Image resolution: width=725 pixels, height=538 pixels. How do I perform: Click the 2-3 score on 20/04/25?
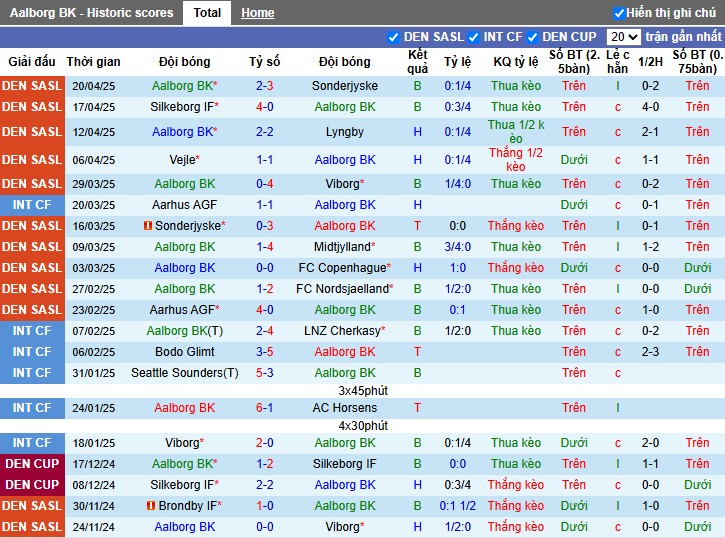(264, 86)
